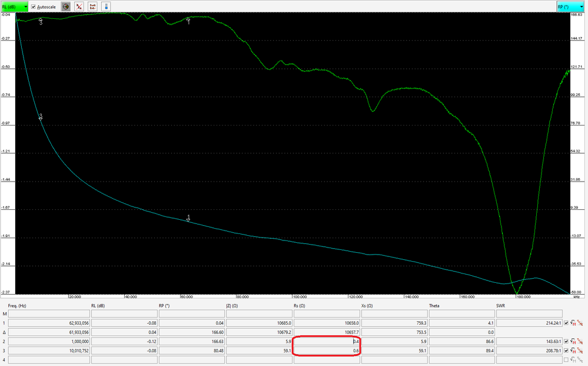Toggle the Autoscale checkbox

(34, 6)
